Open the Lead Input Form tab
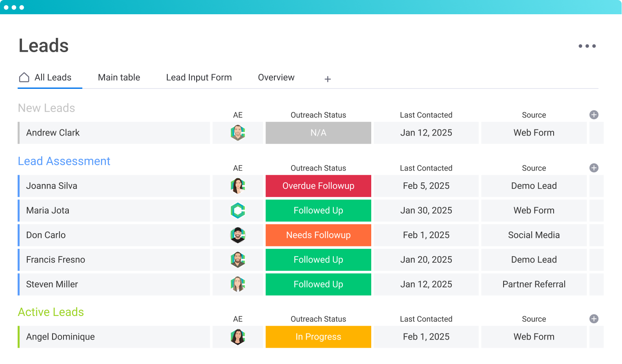 point(199,77)
